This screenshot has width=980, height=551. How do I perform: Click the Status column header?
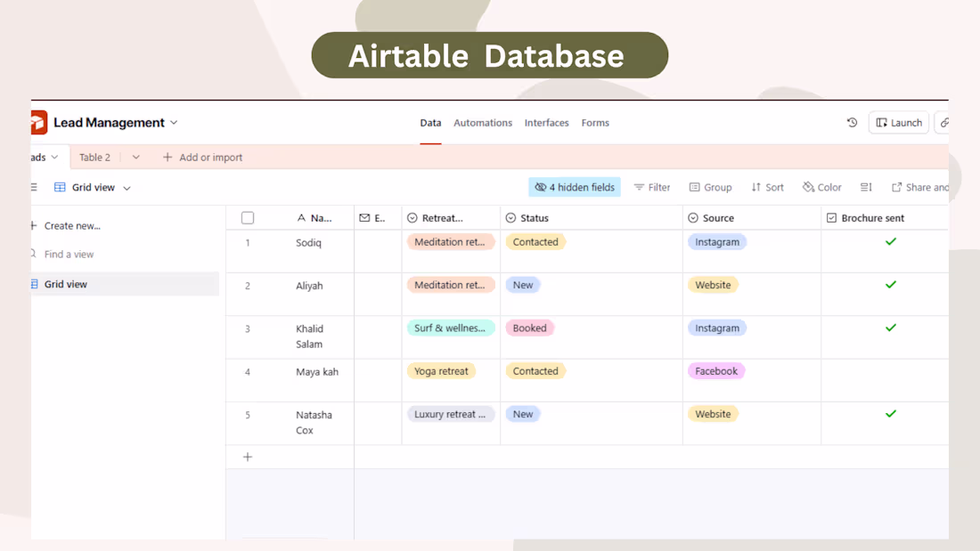[592, 218]
